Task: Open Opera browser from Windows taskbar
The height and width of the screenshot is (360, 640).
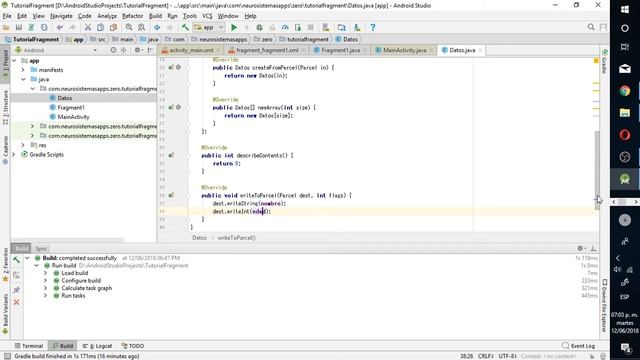Action: click(x=624, y=135)
